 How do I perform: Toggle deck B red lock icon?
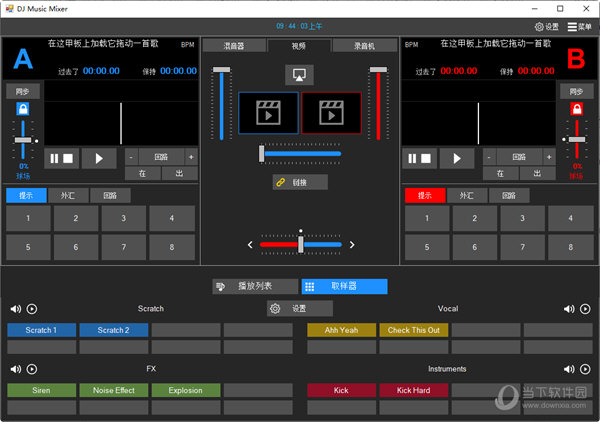tap(577, 109)
